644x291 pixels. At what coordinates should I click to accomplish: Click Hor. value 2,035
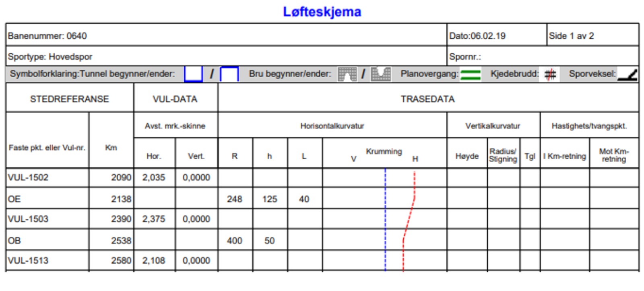pyautogui.click(x=154, y=177)
